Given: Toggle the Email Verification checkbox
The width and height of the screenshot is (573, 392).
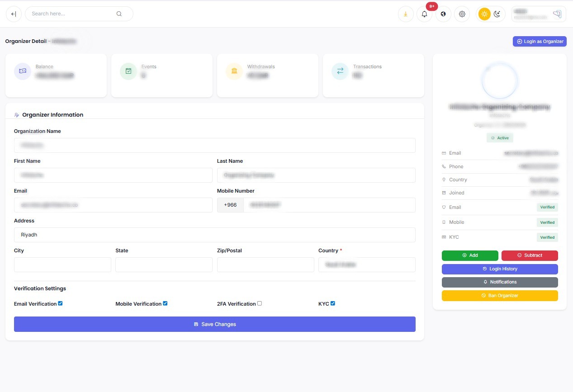Looking at the screenshot, I should point(60,303).
